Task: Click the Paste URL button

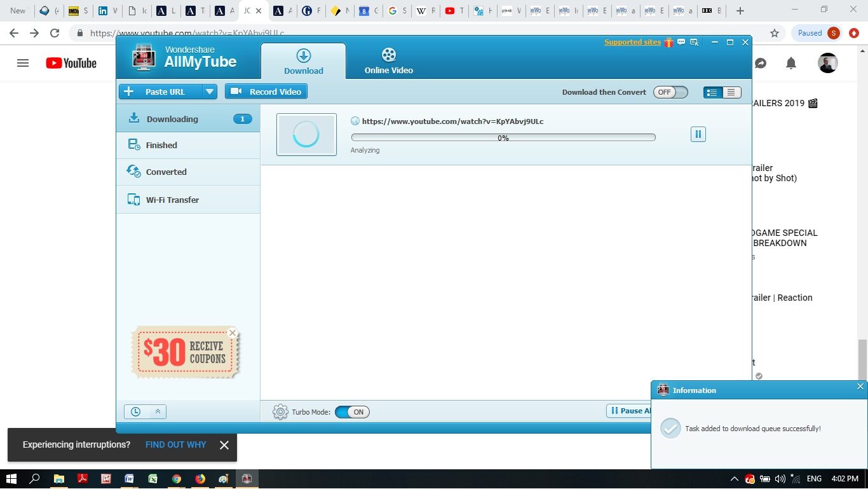Action: (x=161, y=92)
